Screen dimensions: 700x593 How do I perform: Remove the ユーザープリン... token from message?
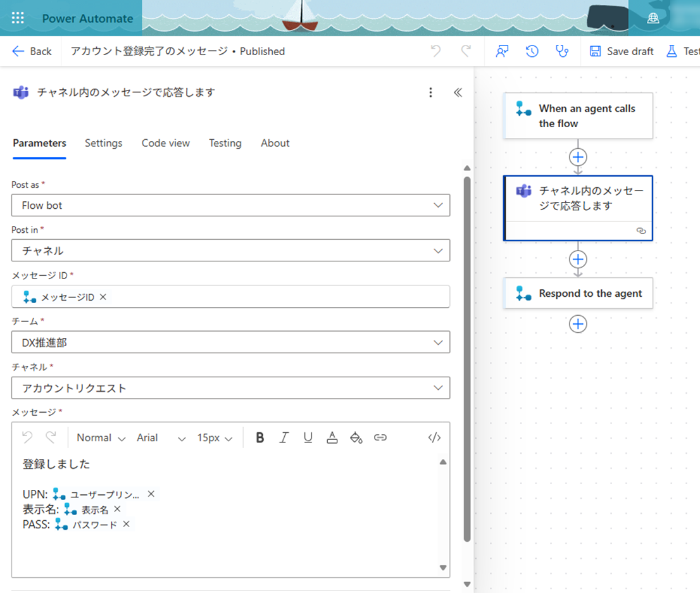coord(151,494)
